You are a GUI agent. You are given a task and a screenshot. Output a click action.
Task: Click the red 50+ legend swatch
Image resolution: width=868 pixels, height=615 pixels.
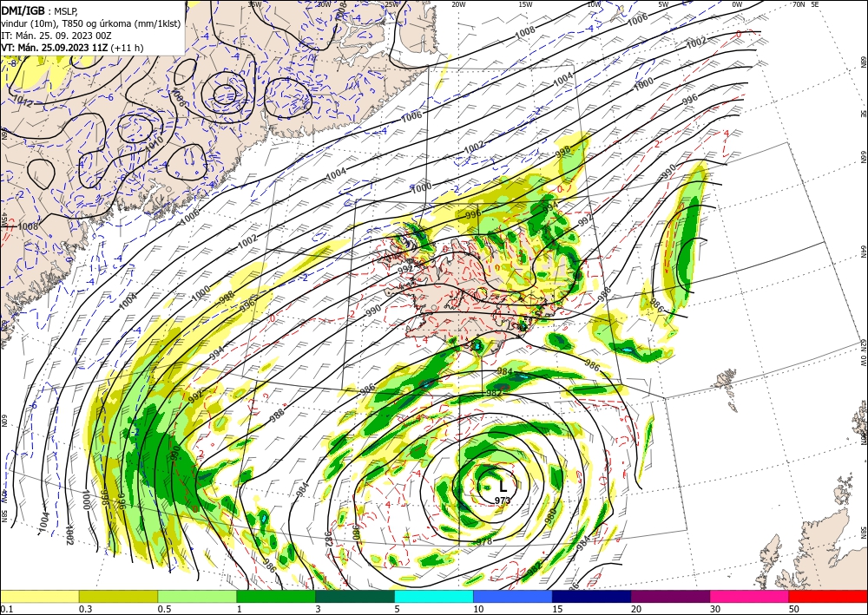click(x=828, y=596)
